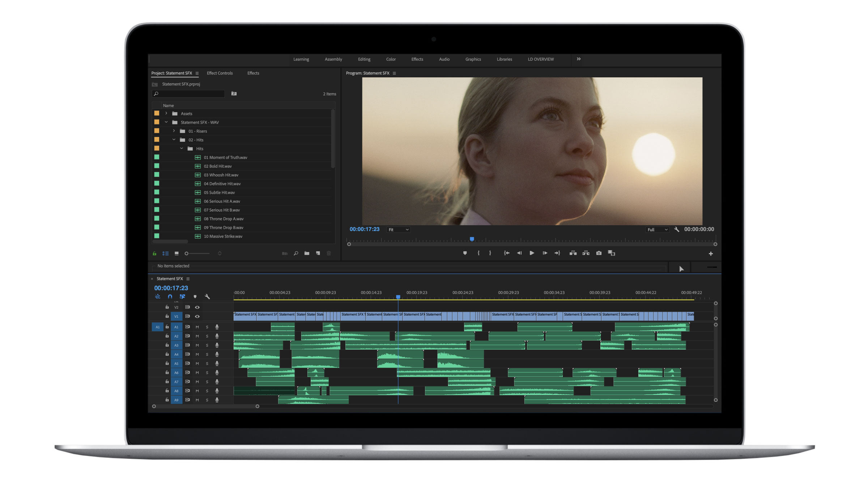Expand the Assets bin

(x=166, y=114)
